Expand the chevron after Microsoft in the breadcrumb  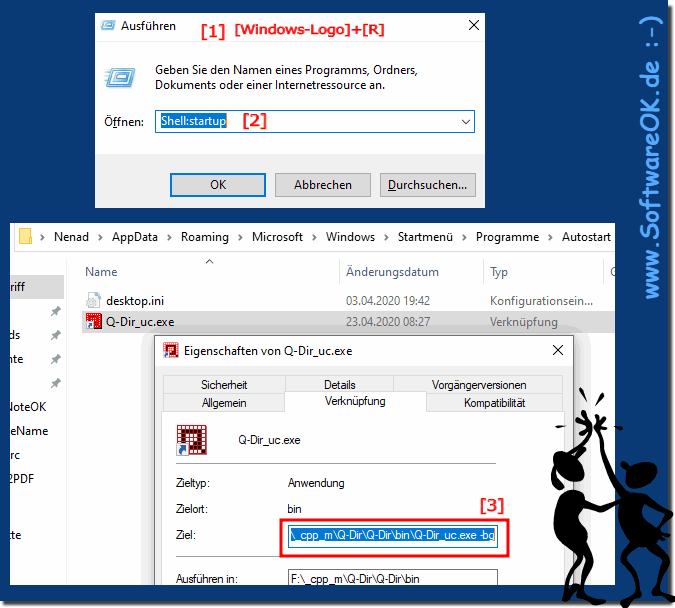[x=314, y=237]
